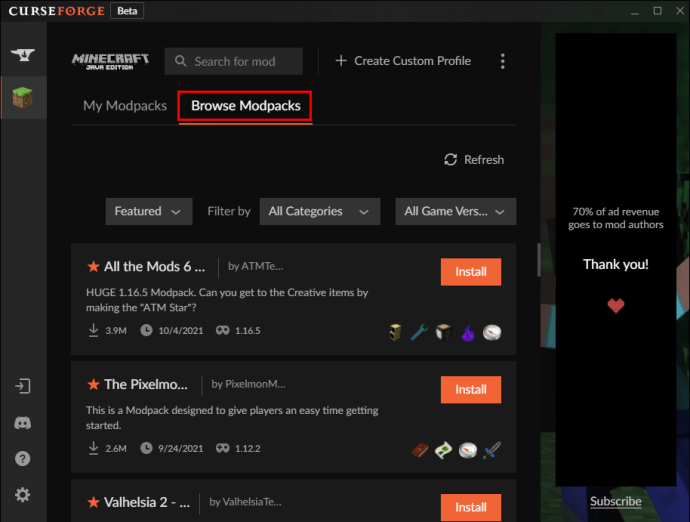
Task: Open the help question mark icon
Action: 22,459
